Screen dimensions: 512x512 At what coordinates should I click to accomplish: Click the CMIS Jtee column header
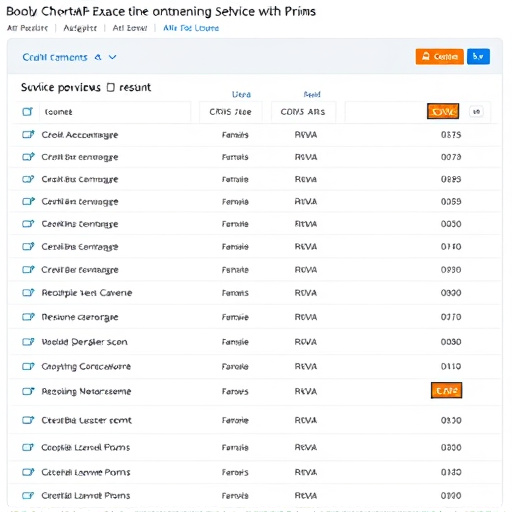tap(230, 112)
